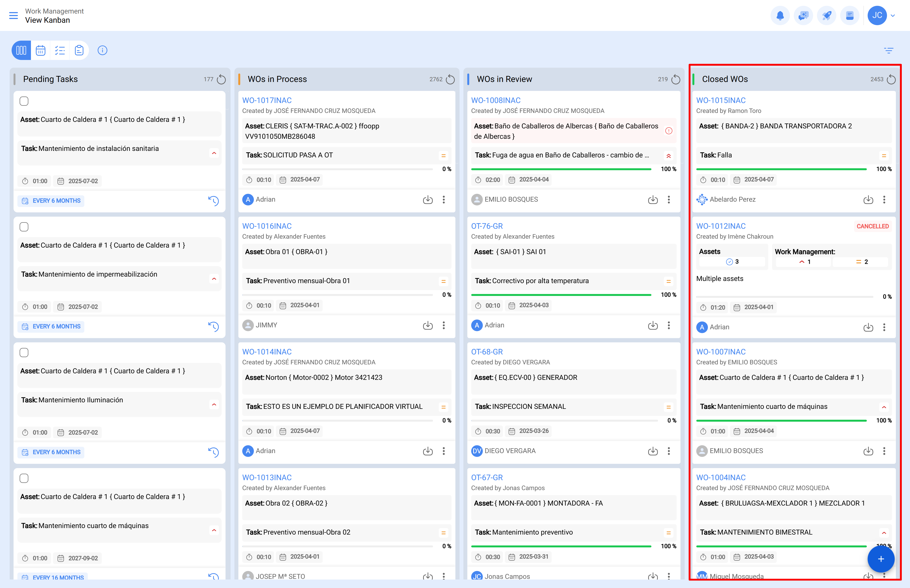This screenshot has width=910, height=588.
Task: Open history for Mantenimiento Iluminación task
Action: pyautogui.click(x=213, y=452)
